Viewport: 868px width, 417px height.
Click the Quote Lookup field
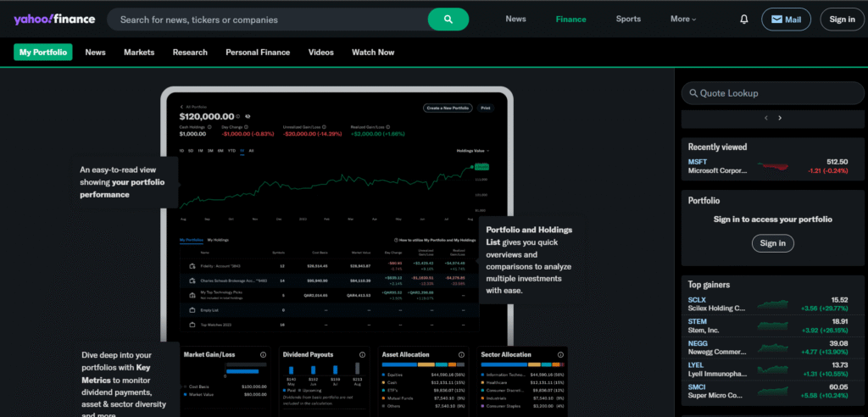773,93
